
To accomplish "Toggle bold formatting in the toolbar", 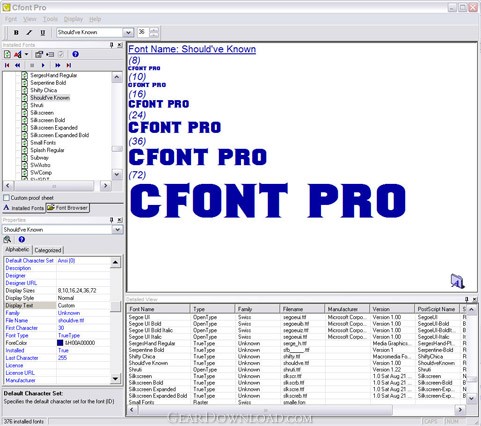I will [16, 33].
